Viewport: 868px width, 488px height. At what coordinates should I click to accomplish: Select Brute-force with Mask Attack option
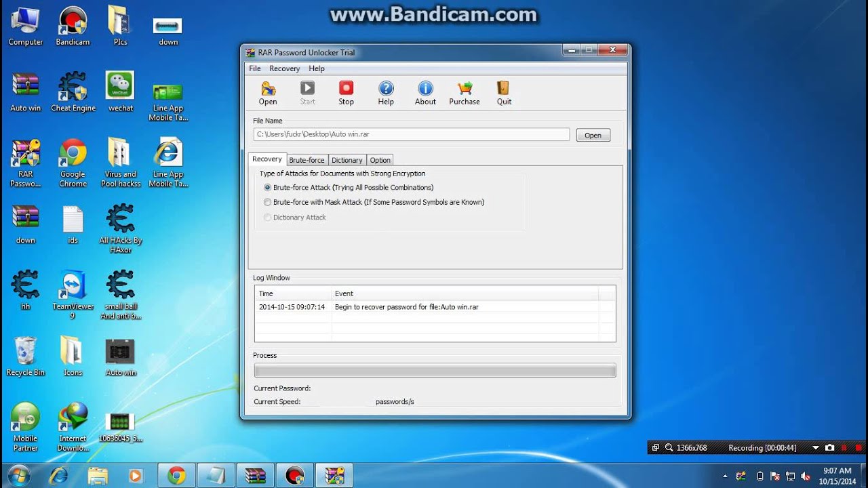coord(374,202)
